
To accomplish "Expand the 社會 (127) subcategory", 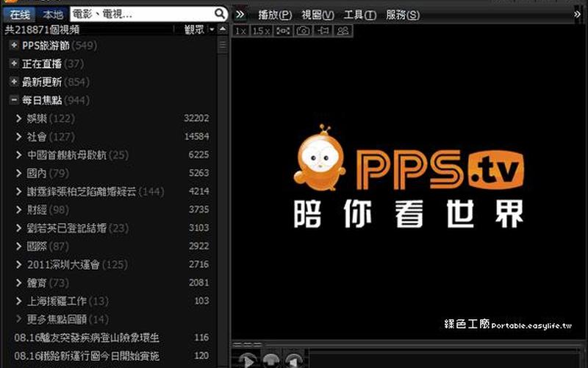I will (19, 137).
